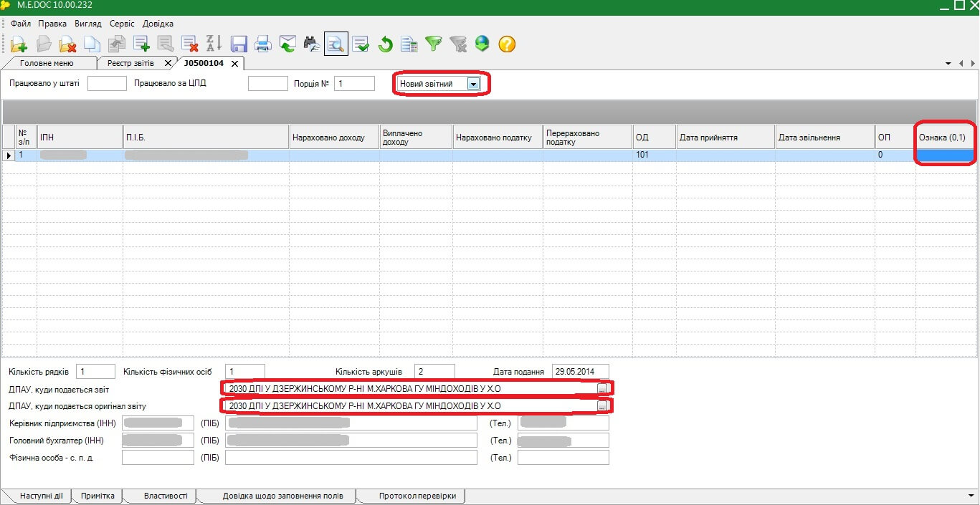Open lookup for ДПАУ оригінал звіту field
This screenshot has height=505, width=980.
[603, 406]
